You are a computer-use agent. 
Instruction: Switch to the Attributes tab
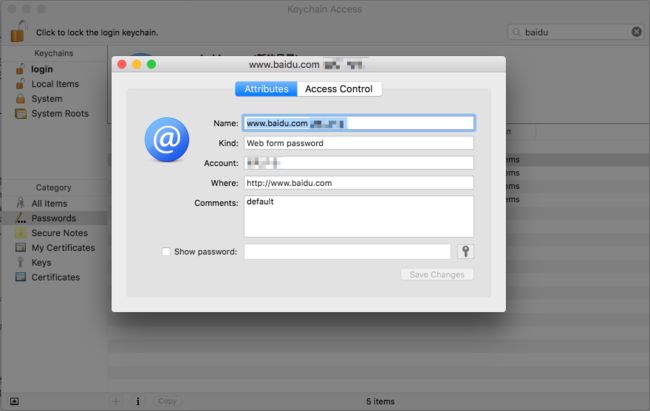coord(266,89)
